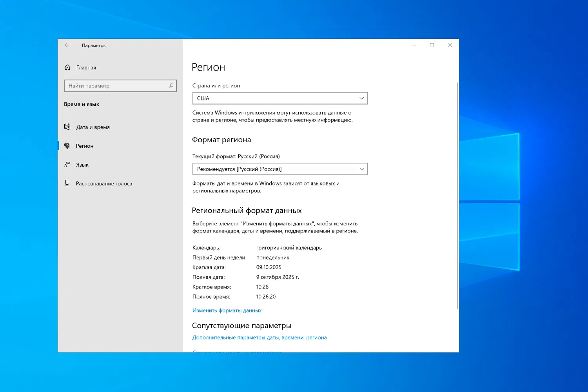Image resolution: width=588 pixels, height=392 pixels.
Task: Click the Первый день недели: label
Action: [x=220, y=258]
